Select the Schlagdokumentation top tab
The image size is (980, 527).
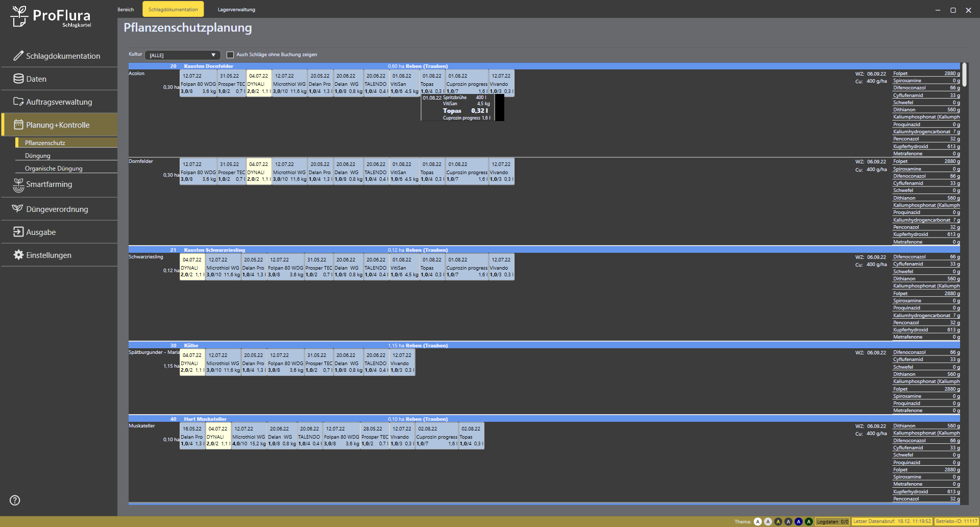click(173, 9)
